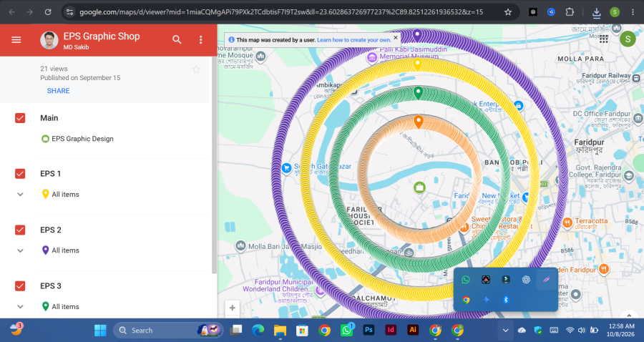The height and width of the screenshot is (342, 644).
Task: Click the ChatGPT icon in tray popup
Action: click(526, 280)
